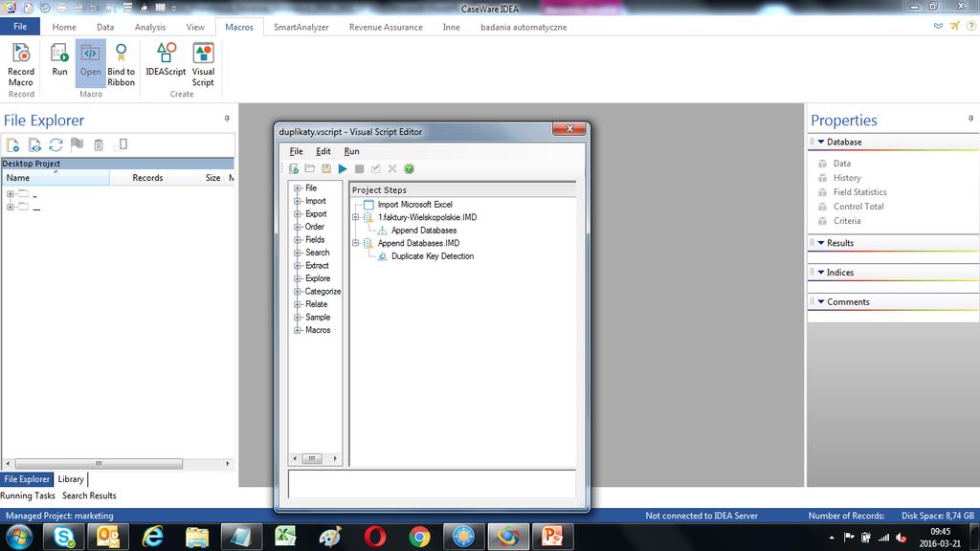The width and height of the screenshot is (980, 551).
Task: Collapse the Database section in Properties
Action: (821, 142)
